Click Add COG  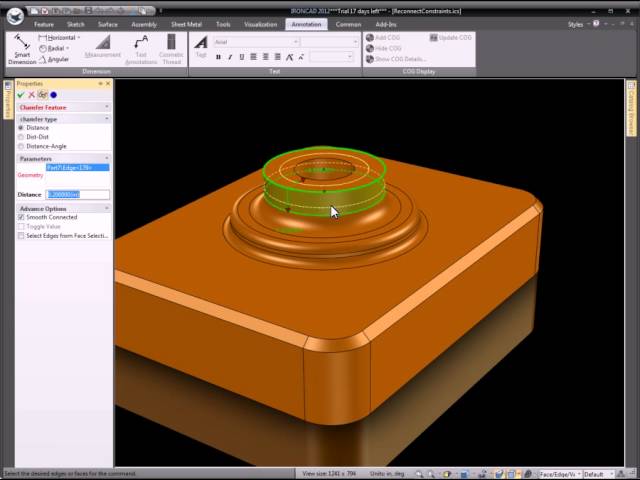click(x=383, y=38)
